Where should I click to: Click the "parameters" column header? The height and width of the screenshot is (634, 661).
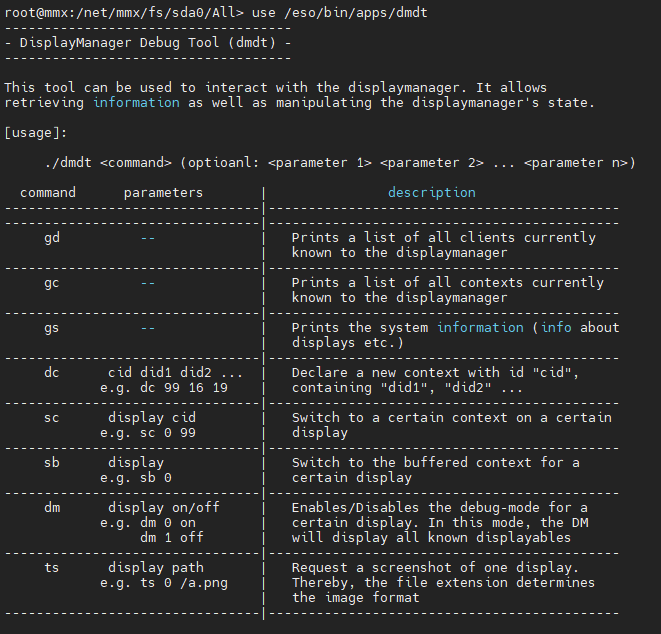pyautogui.click(x=163, y=193)
